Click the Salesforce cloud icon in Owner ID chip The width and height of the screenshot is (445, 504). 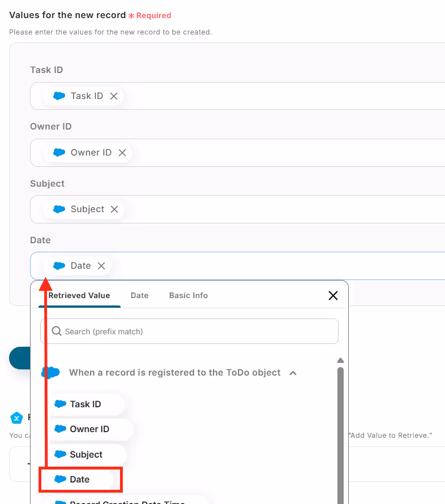59,152
